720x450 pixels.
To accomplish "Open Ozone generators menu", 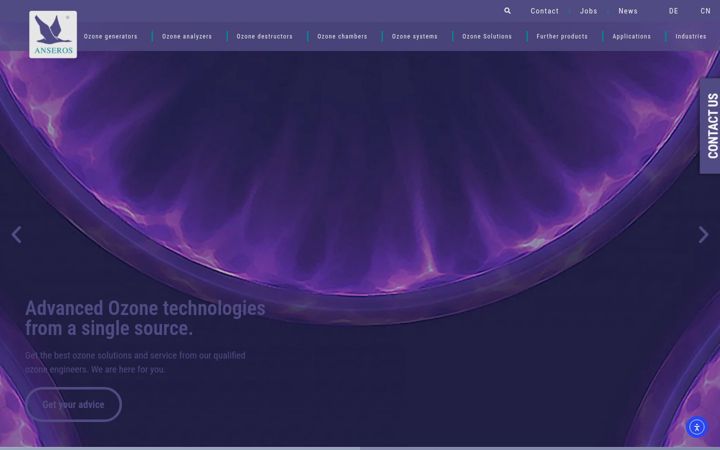I will point(110,36).
